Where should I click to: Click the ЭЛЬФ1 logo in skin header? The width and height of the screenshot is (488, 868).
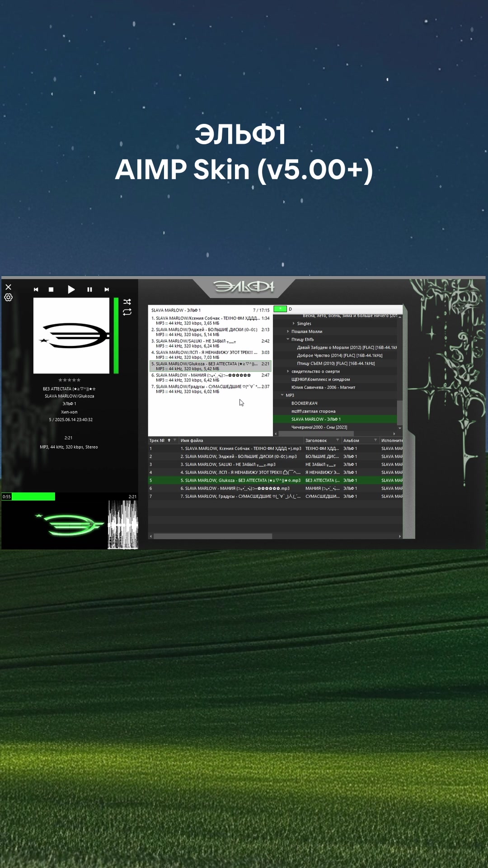[x=244, y=287]
